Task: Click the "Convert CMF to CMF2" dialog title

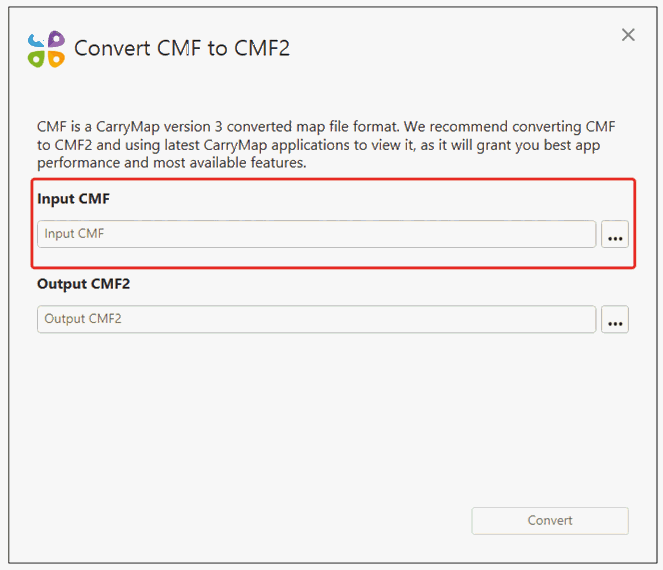Action: pos(182,48)
